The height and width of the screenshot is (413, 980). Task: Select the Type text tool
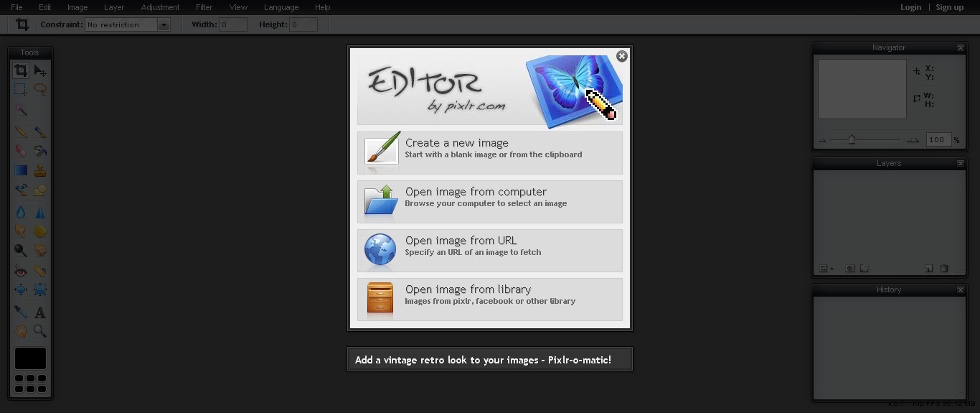pos(40,312)
